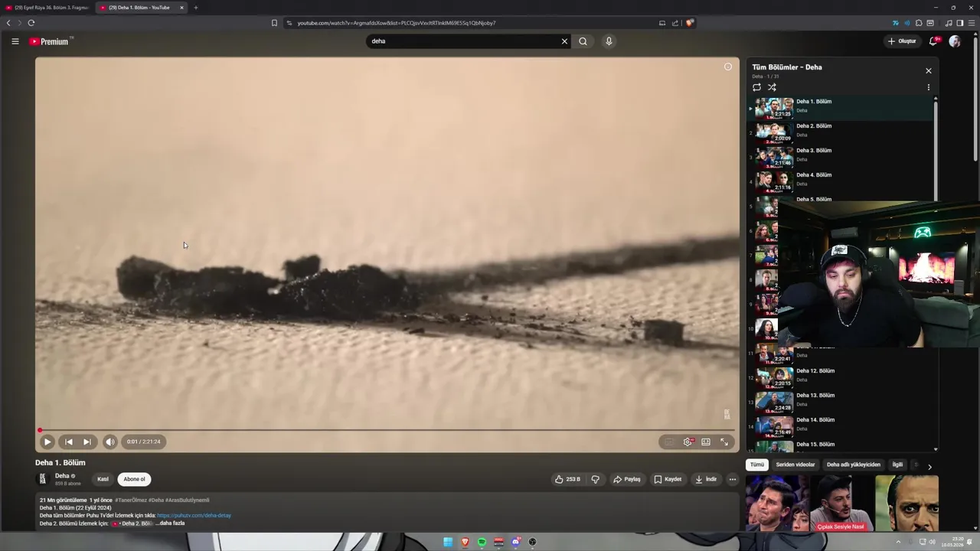The image size is (980, 551).
Task: Open taskbar volume control
Action: (x=932, y=542)
